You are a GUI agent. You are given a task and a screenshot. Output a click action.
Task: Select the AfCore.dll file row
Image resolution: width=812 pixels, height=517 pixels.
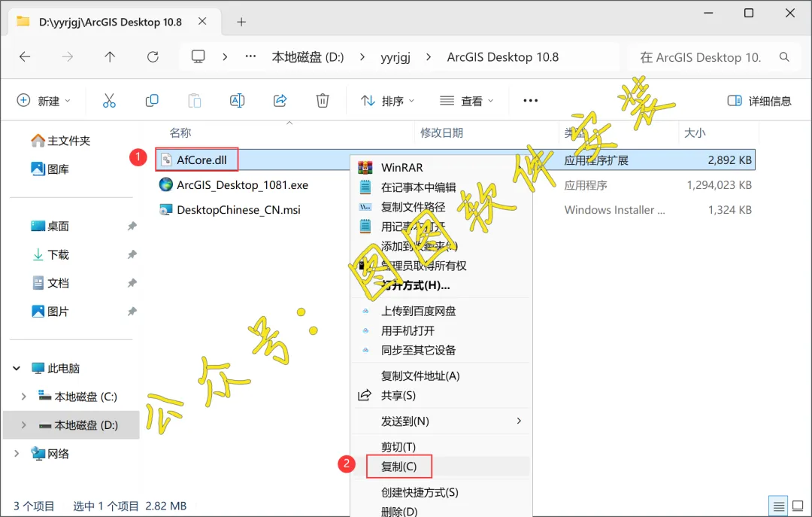(455, 160)
